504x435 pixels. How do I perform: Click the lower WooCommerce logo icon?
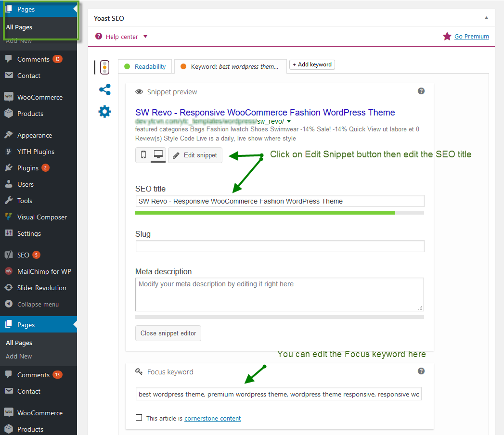(9, 412)
